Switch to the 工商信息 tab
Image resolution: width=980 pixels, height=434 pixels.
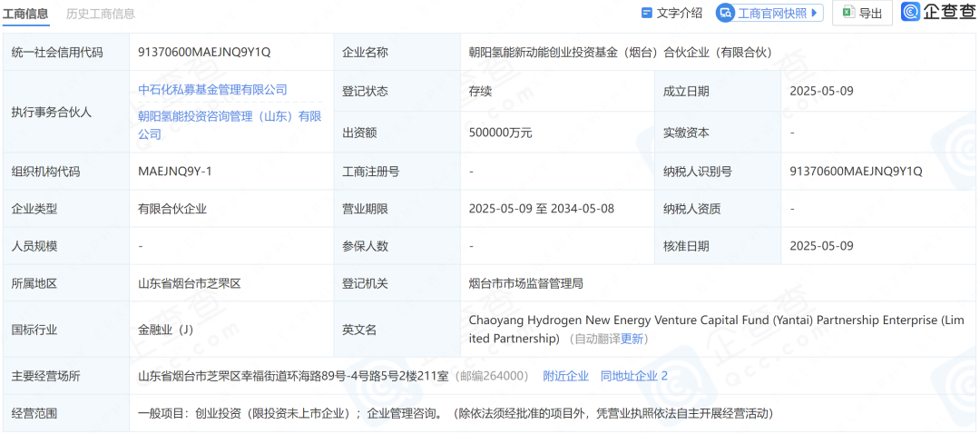tap(25, 13)
